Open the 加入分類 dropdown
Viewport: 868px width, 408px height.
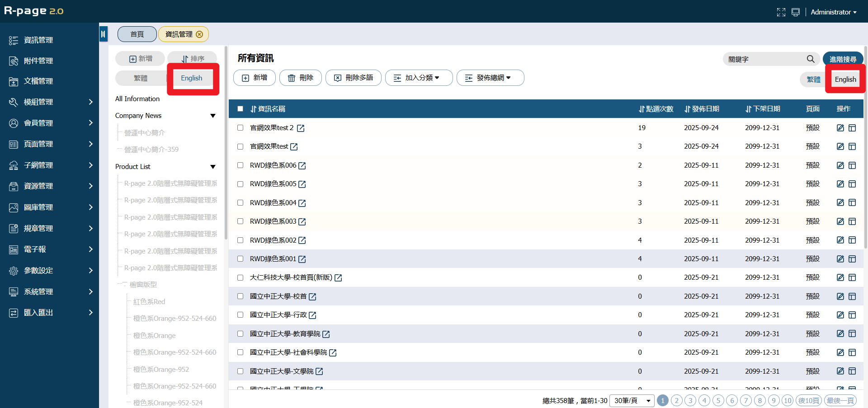coord(418,78)
